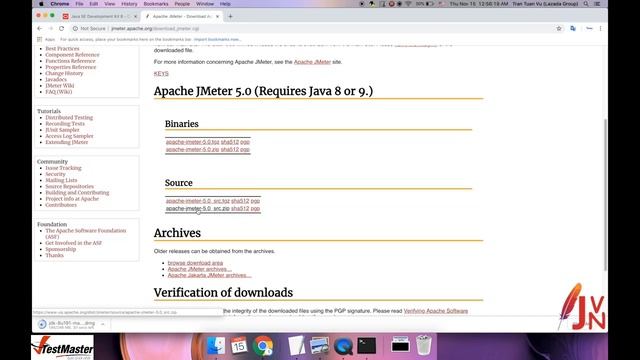Open Calendar from the Dock
Viewport: 640px width, 360px height.
[x=239, y=346]
